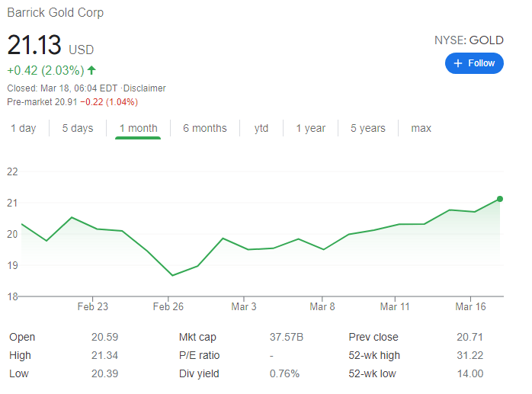The image size is (532, 394).
Task: Click the 21.13 stock price
Action: pyautogui.click(x=34, y=45)
